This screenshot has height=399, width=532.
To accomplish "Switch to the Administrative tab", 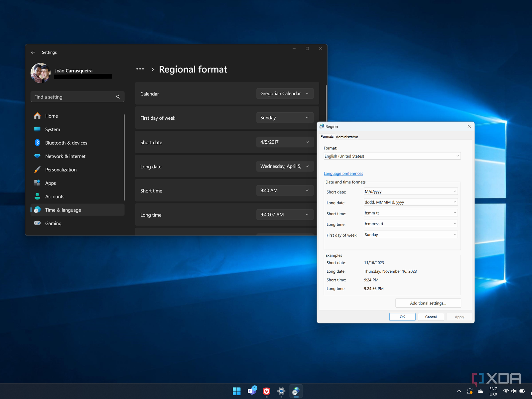I will (x=347, y=137).
